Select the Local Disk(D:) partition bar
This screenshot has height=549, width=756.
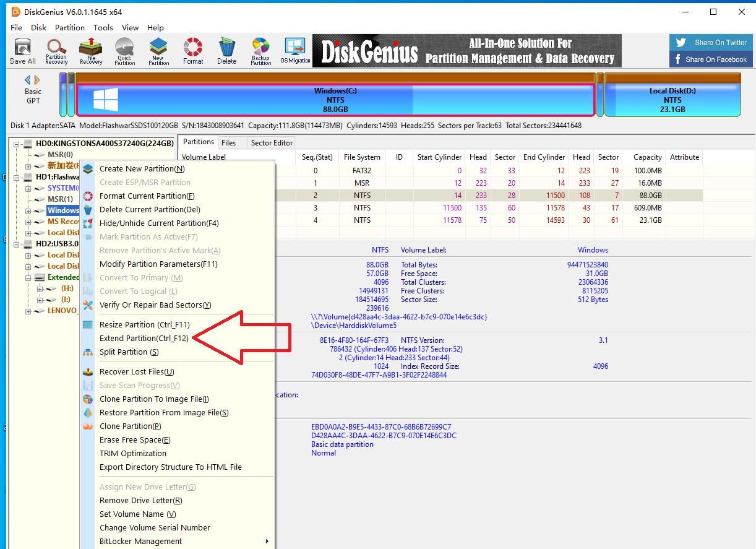click(672, 100)
